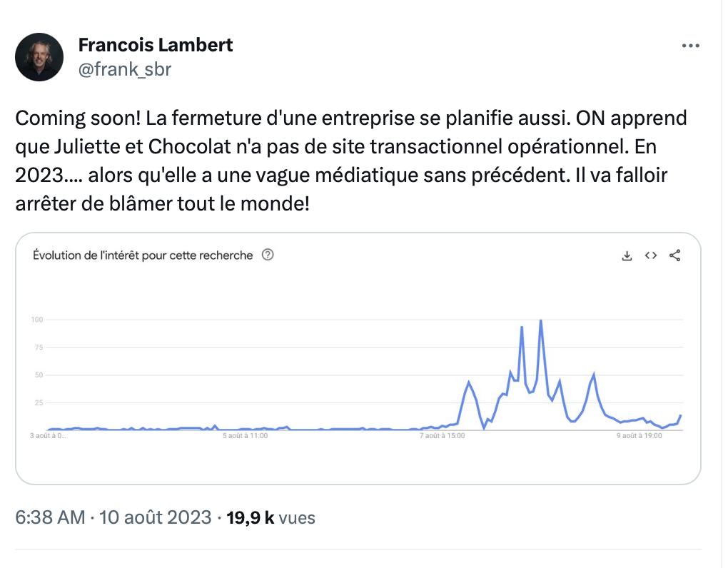Share the trends chart via the share icon
The image size is (728, 568).
click(674, 255)
